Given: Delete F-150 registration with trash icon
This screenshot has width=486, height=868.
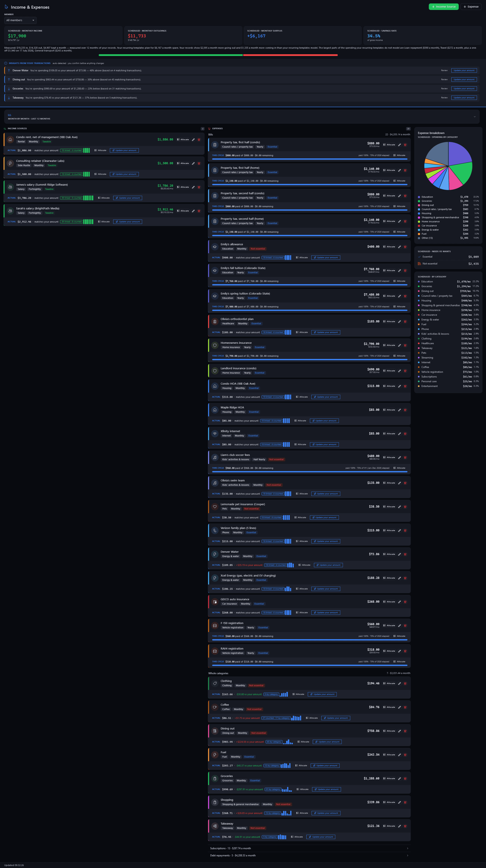Looking at the screenshot, I should [405, 626].
